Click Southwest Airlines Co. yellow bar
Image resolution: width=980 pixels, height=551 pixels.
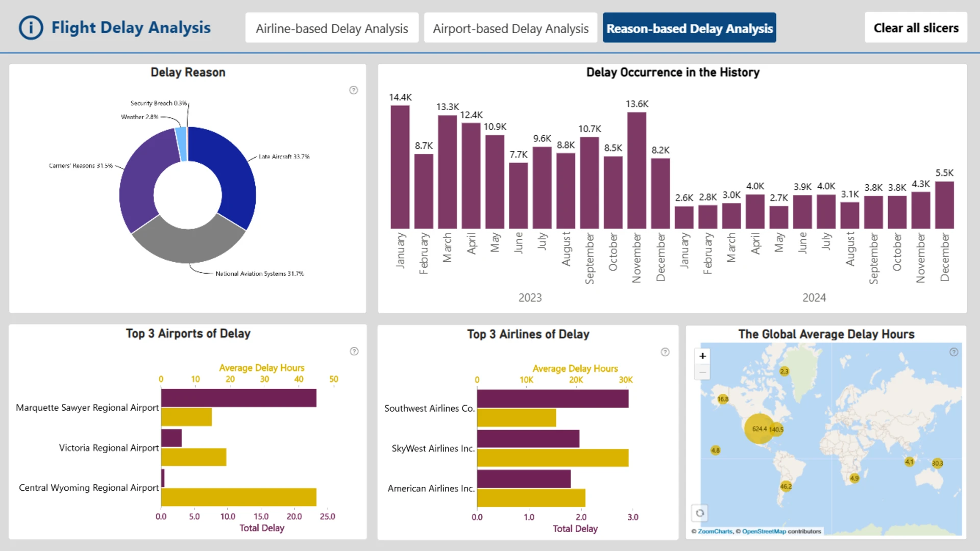coord(517,418)
